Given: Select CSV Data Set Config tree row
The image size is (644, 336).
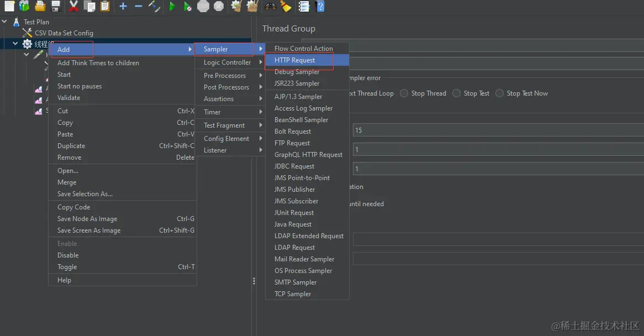Looking at the screenshot, I should click(x=64, y=33).
